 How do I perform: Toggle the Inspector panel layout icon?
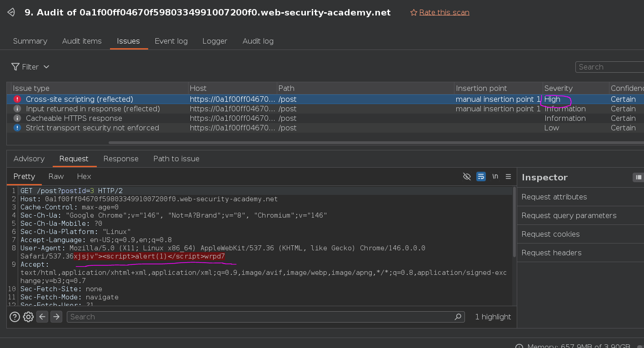coord(639,177)
